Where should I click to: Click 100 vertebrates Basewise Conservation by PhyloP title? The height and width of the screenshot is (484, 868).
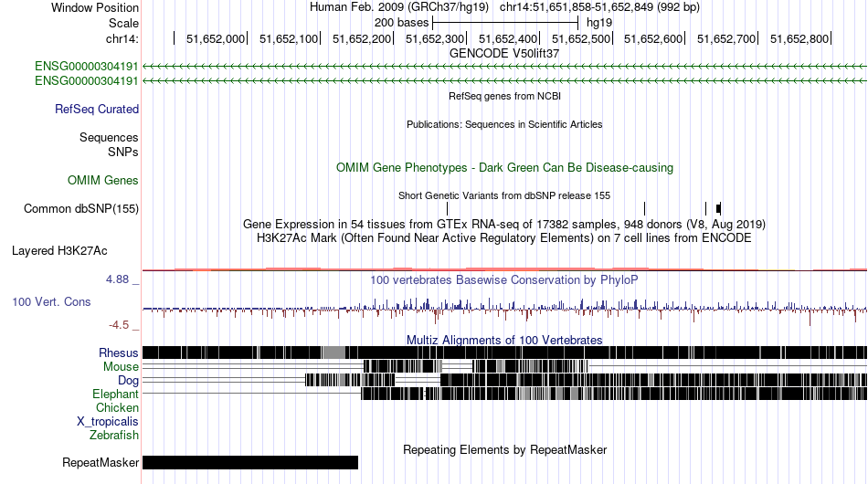tap(504, 279)
